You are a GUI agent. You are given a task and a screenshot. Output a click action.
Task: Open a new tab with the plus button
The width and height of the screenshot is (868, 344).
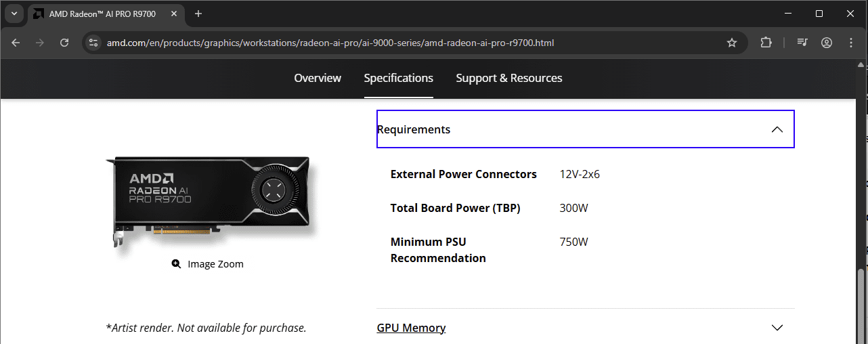pos(198,14)
